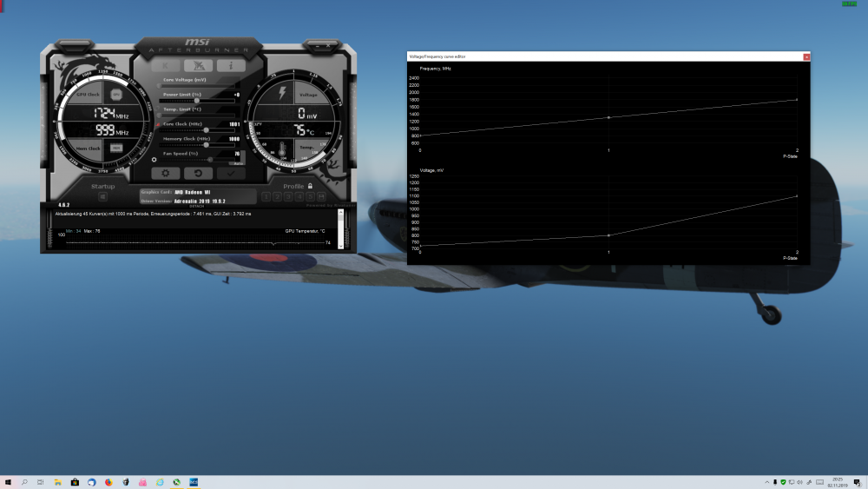Viewport: 868px width, 489px height.
Task: Toggle the Apply at Windows Startup button
Action: pos(102,197)
